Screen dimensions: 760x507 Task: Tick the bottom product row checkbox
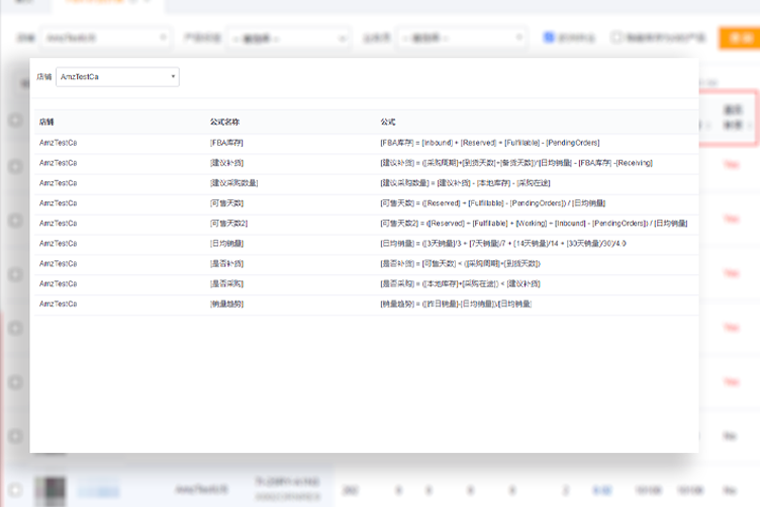point(15,490)
